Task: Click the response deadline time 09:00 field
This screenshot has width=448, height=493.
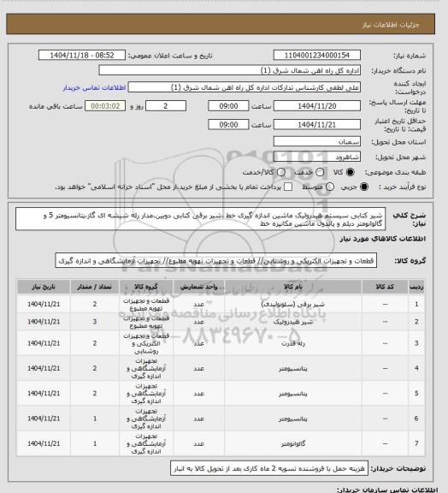Action: [228, 106]
